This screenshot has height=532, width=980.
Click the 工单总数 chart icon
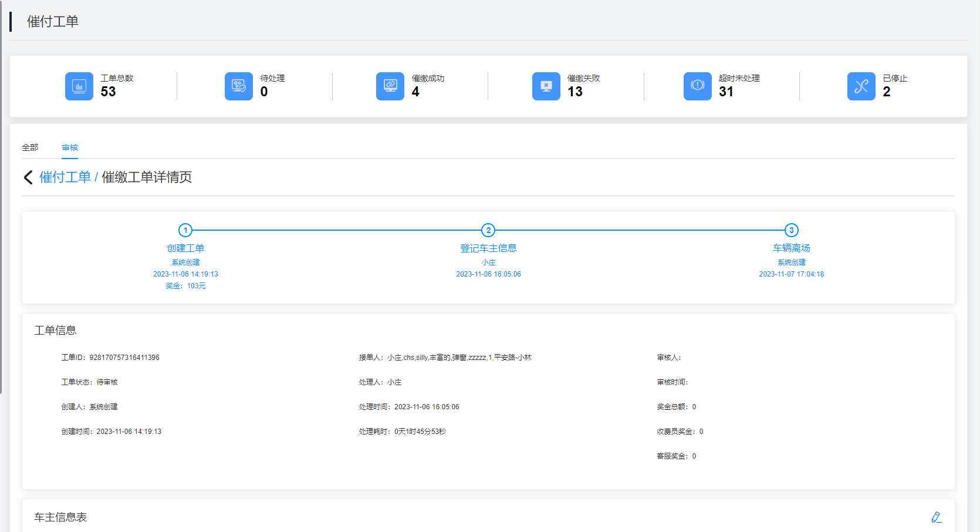pyautogui.click(x=79, y=86)
